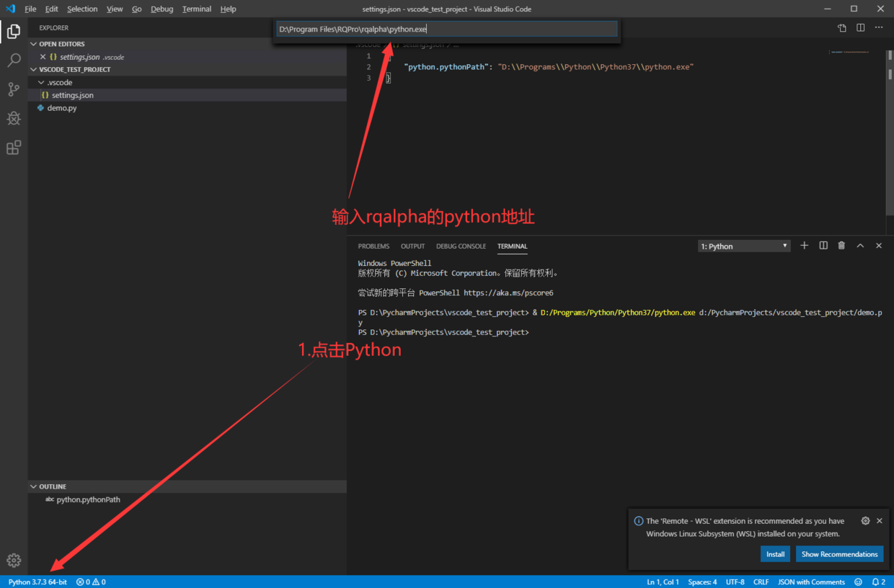Viewport: 894px width, 588px height.
Task: Open the terminal selector dropdown '1: Python'
Action: (744, 246)
